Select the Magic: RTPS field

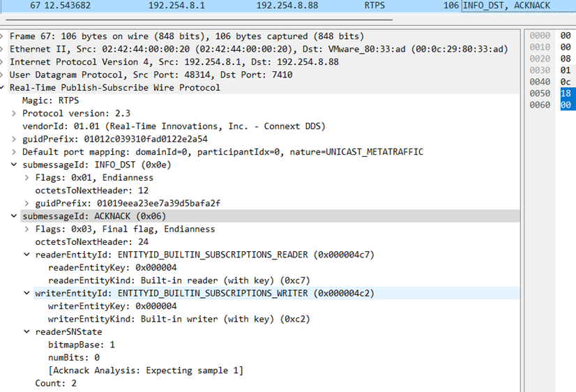pos(50,100)
